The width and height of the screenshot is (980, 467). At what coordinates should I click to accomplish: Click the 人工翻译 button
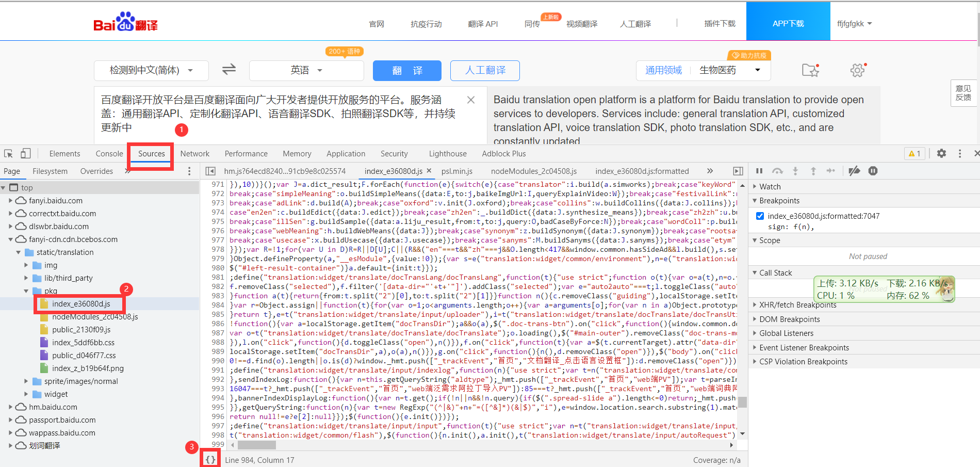tap(485, 70)
